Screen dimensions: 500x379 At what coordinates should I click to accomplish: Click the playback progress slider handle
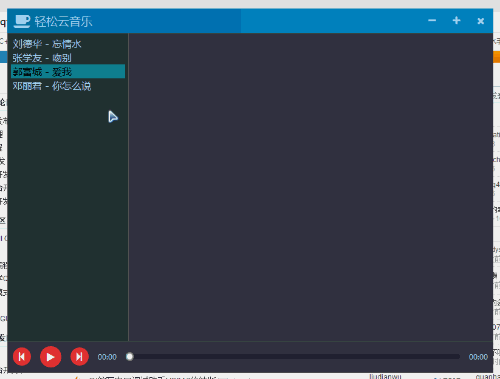click(130, 357)
